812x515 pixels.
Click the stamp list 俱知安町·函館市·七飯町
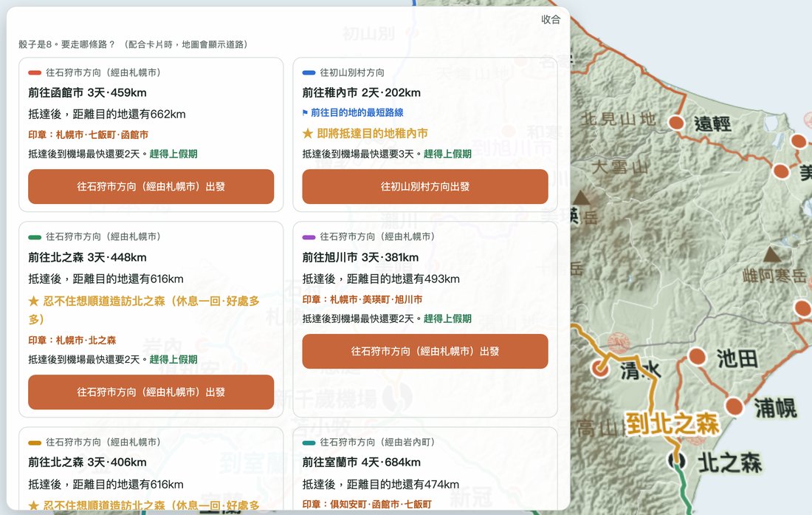click(x=381, y=504)
